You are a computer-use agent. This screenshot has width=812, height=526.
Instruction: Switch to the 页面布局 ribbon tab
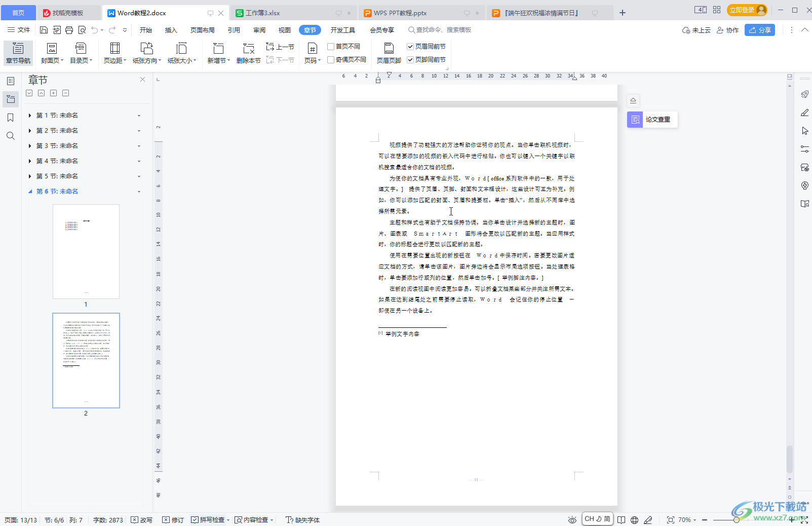pyautogui.click(x=203, y=30)
